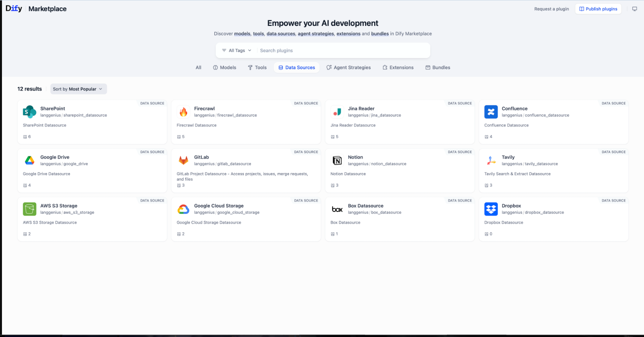Open the Tavily plugin title
The height and width of the screenshot is (337, 644).
(508, 157)
